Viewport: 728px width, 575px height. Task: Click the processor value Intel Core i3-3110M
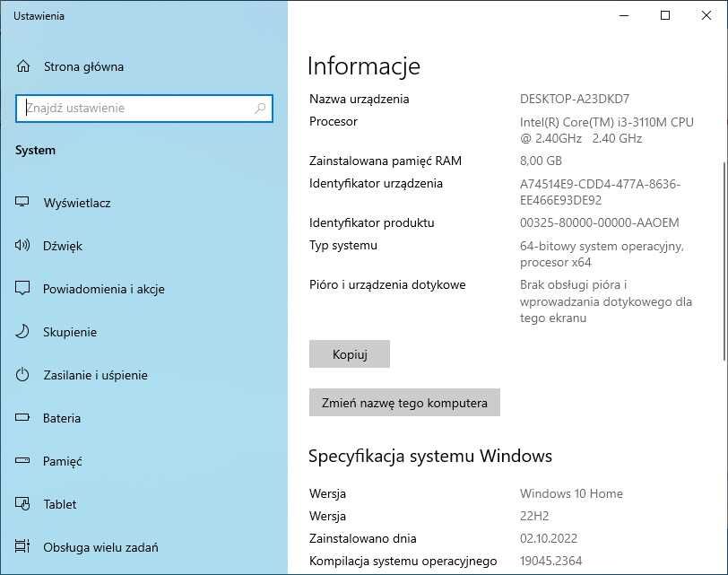tap(607, 130)
